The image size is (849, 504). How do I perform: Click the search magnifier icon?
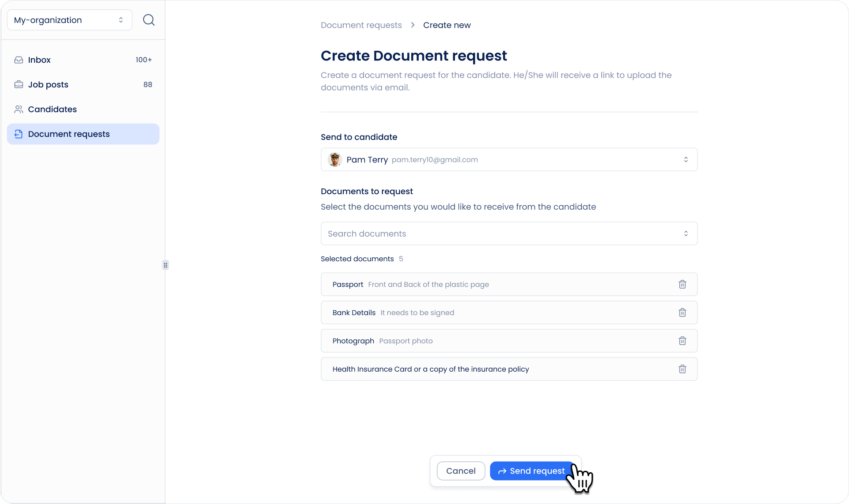coord(149,20)
